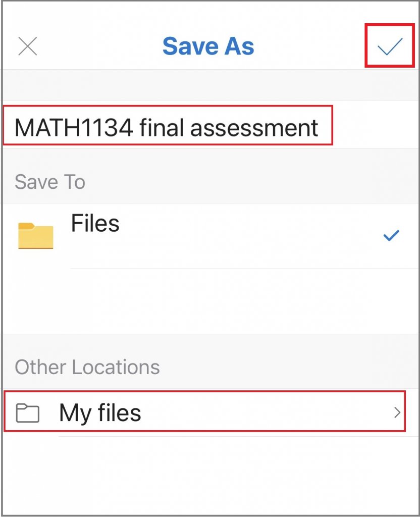Click blank area beneath My files row

pyautogui.click(x=211, y=475)
